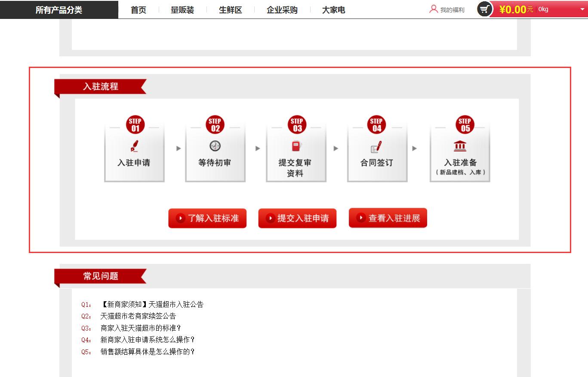The width and height of the screenshot is (588, 377).
Task: Click the 合同签订 step label
Action: (377, 163)
